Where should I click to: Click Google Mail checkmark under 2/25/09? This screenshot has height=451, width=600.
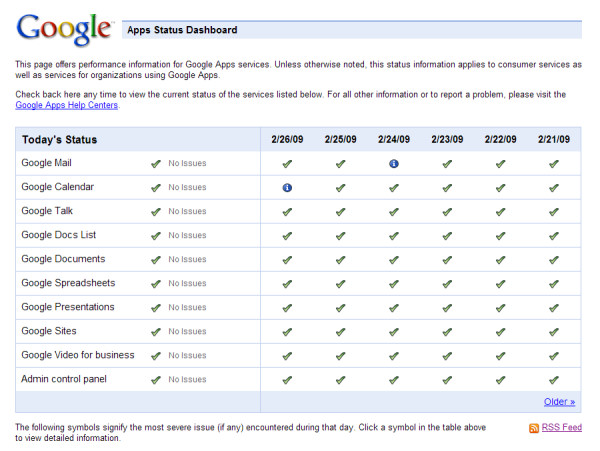tap(341, 164)
